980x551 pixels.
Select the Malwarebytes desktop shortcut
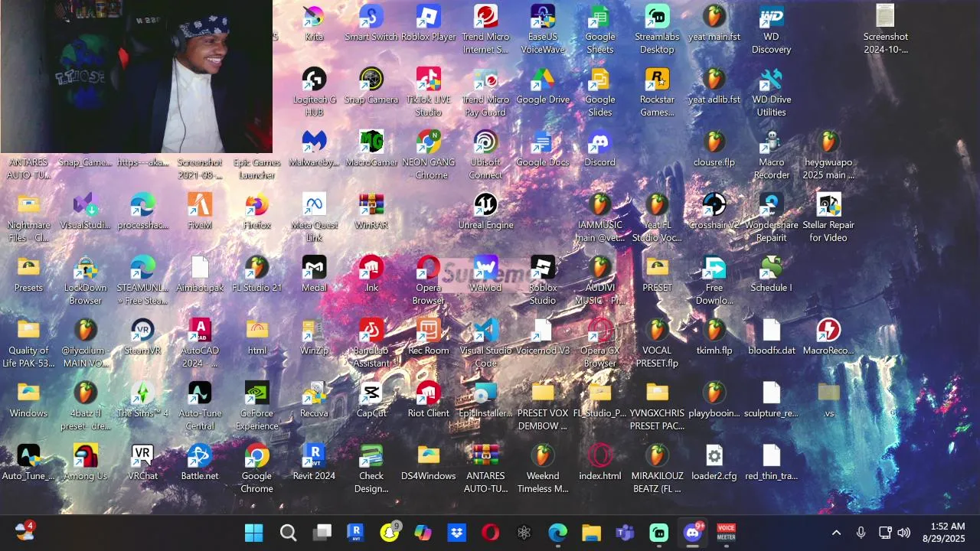(314, 148)
